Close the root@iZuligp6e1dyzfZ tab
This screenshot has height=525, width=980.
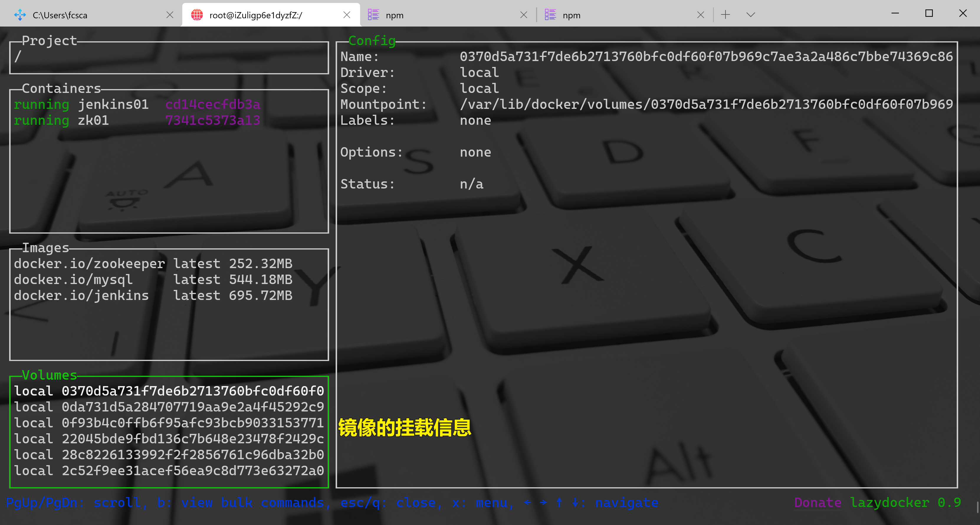tap(347, 15)
